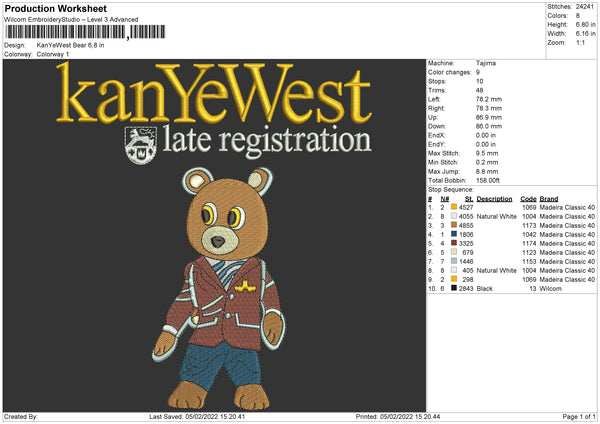Click the crest emblem beside late registration
The image size is (600, 424).
pos(141,145)
